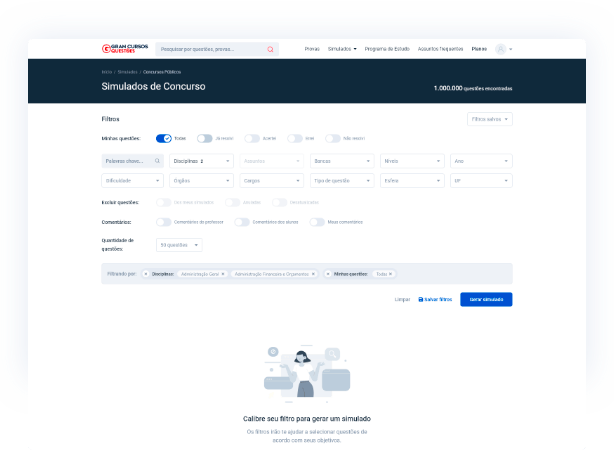This screenshot has width=614, height=450.
Task: Remove the Administração Financeira e Orçamentária chip
Action: [x=313, y=273]
